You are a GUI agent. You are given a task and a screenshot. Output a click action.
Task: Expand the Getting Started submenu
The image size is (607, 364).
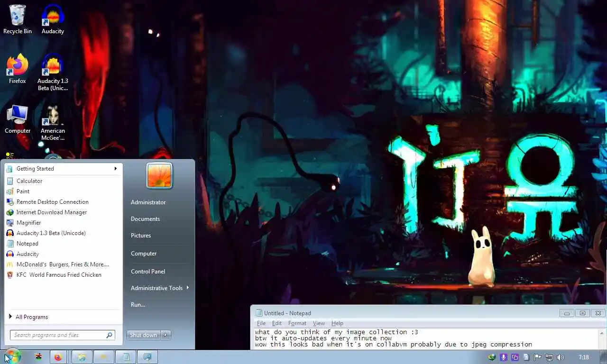(x=64, y=169)
